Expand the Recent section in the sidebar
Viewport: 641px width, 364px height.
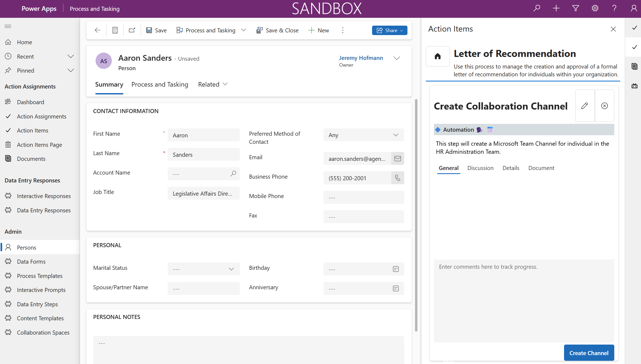pos(71,56)
